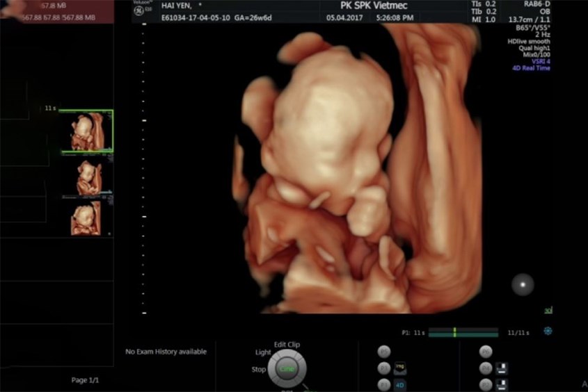The height and width of the screenshot is (392, 588).
Task: Click the yellow marker on the cine progress bar
Action: click(x=454, y=332)
